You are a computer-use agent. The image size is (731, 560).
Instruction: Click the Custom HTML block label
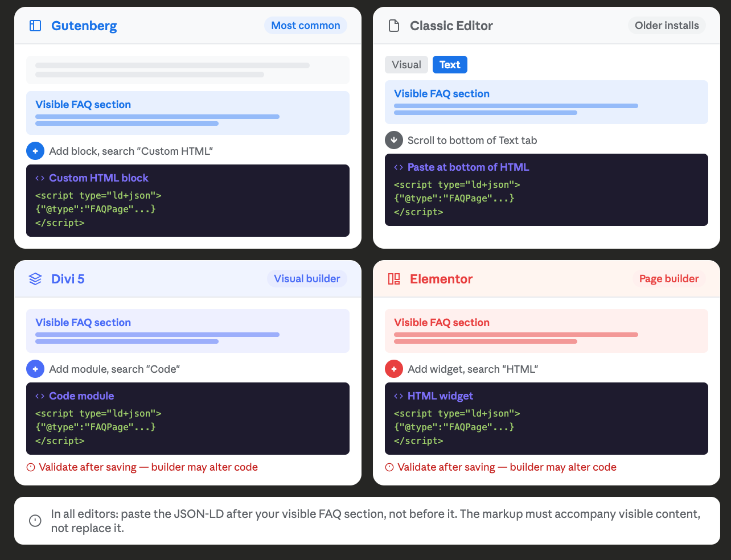(x=98, y=178)
